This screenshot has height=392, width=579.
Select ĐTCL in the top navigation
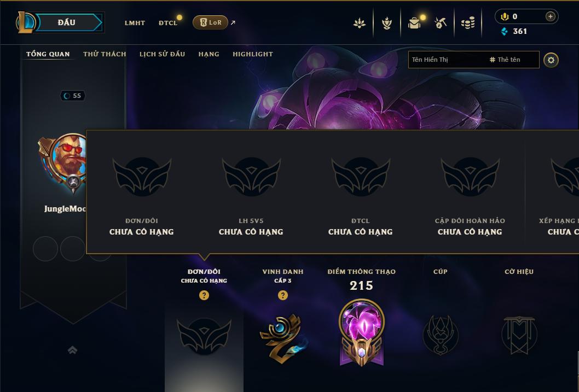168,23
